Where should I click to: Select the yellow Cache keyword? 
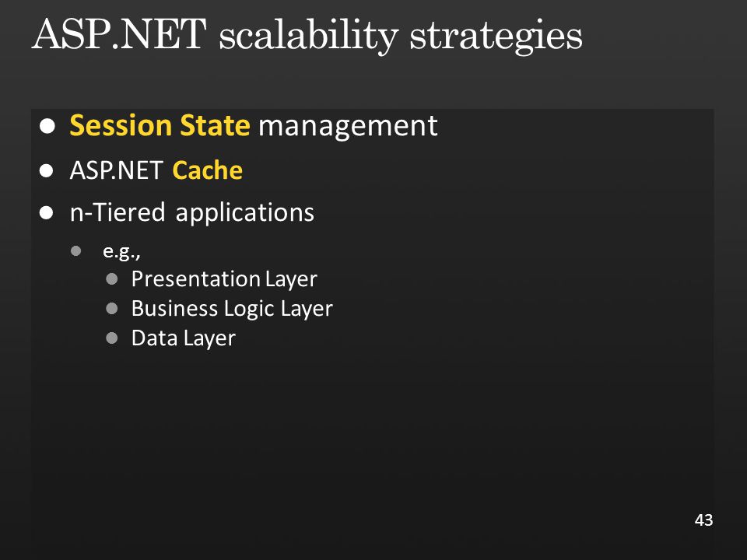(x=207, y=170)
